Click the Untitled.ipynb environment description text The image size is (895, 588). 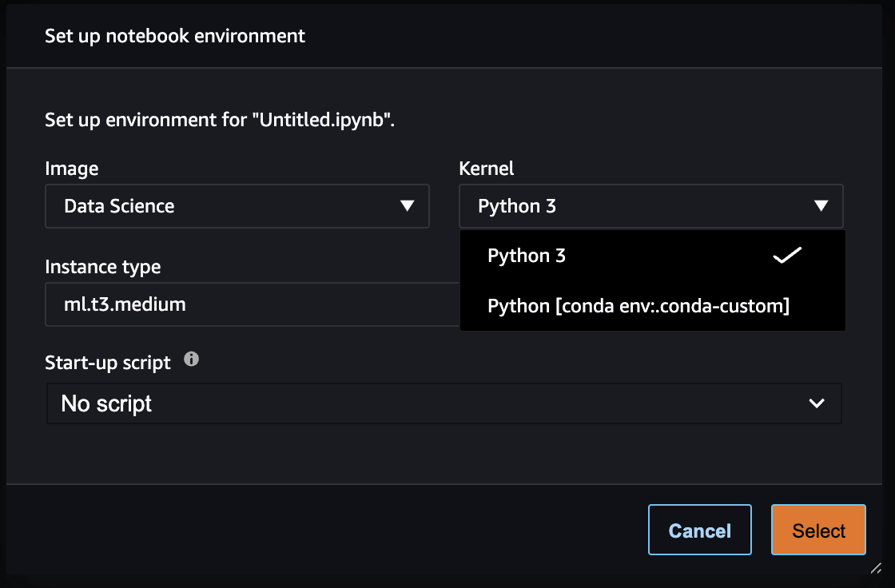click(221, 121)
